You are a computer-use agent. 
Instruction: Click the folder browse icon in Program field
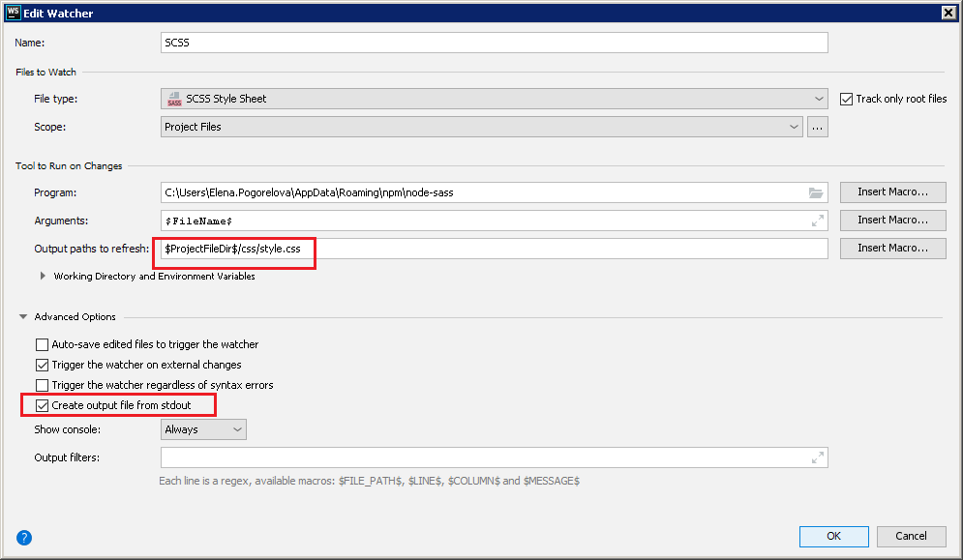pyautogui.click(x=815, y=192)
